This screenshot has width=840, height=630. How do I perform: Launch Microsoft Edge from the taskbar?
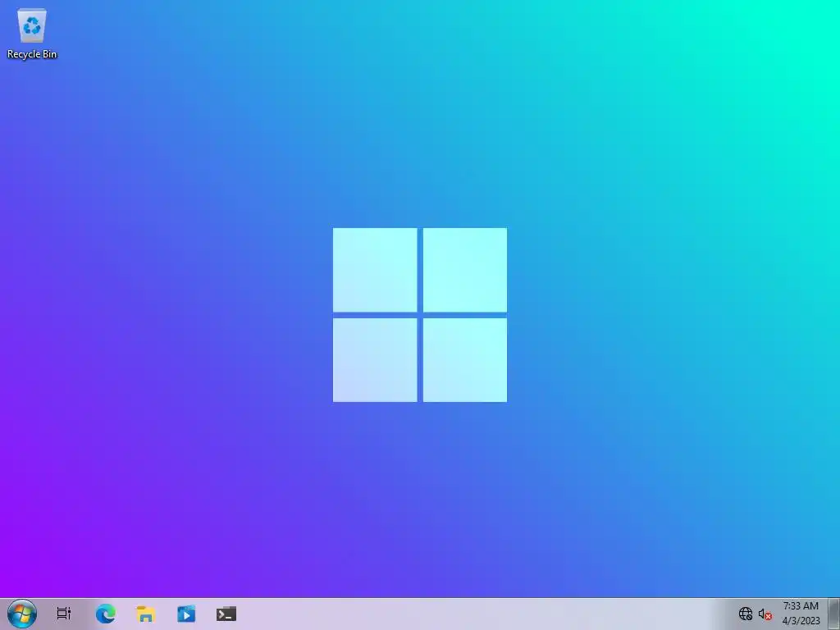[x=106, y=614]
